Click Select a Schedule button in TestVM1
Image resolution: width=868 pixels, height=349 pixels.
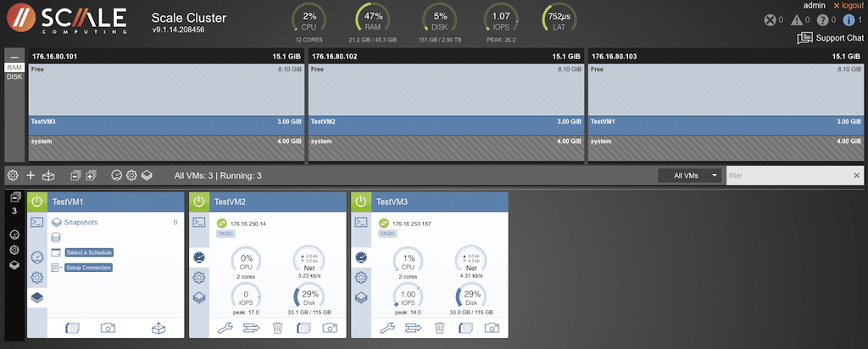pyautogui.click(x=89, y=252)
